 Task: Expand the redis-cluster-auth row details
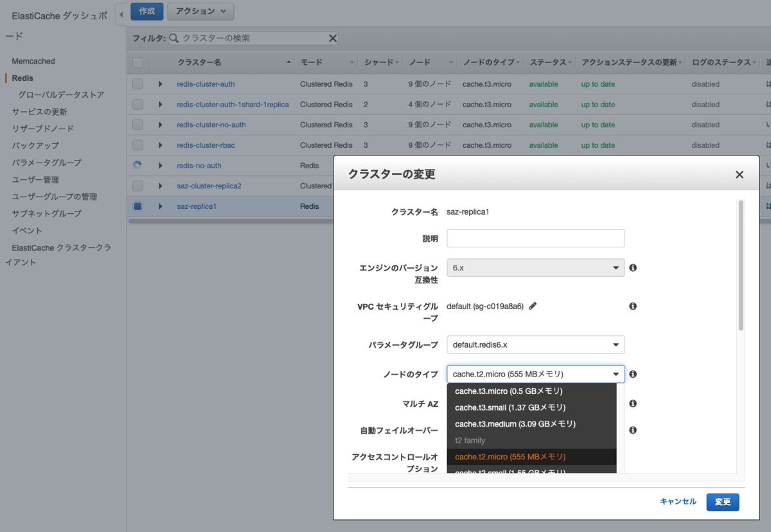[x=161, y=84]
